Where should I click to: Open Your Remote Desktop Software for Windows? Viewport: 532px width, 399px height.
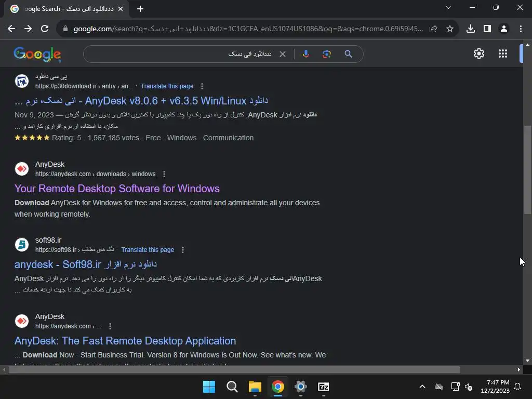[x=117, y=189]
